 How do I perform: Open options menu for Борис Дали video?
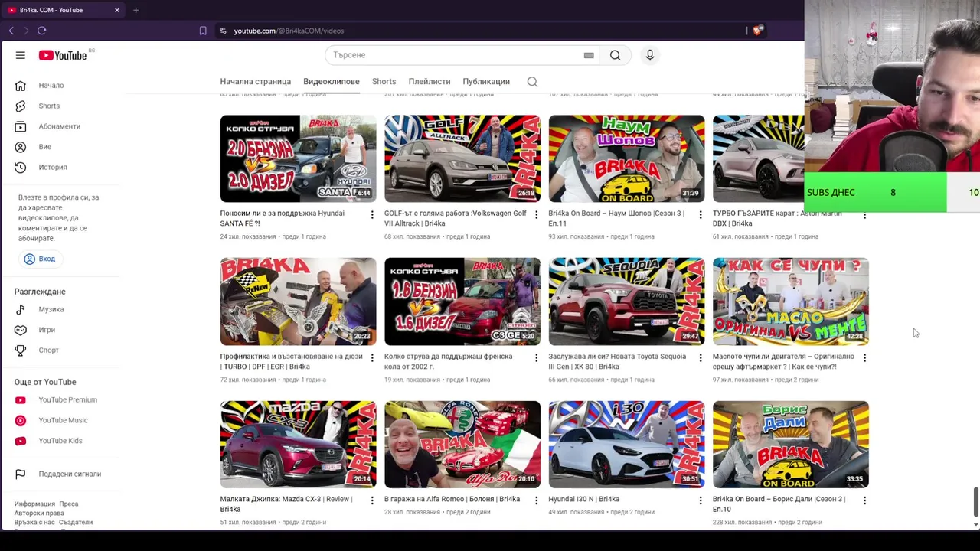(864, 500)
